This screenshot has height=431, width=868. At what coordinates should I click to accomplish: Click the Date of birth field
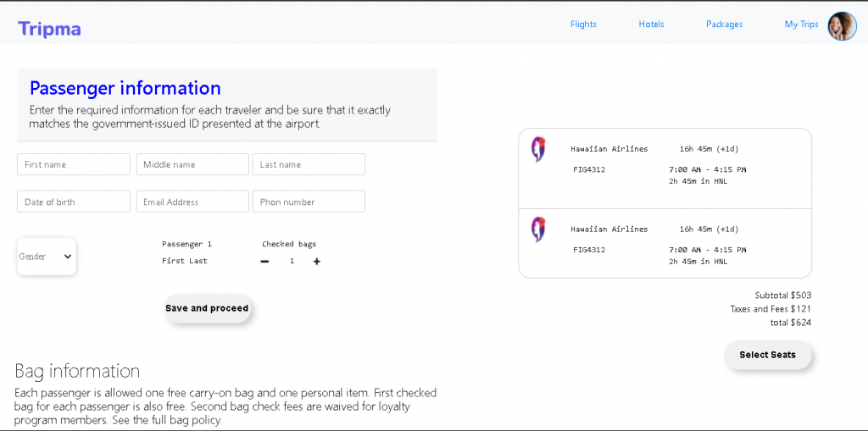point(74,202)
